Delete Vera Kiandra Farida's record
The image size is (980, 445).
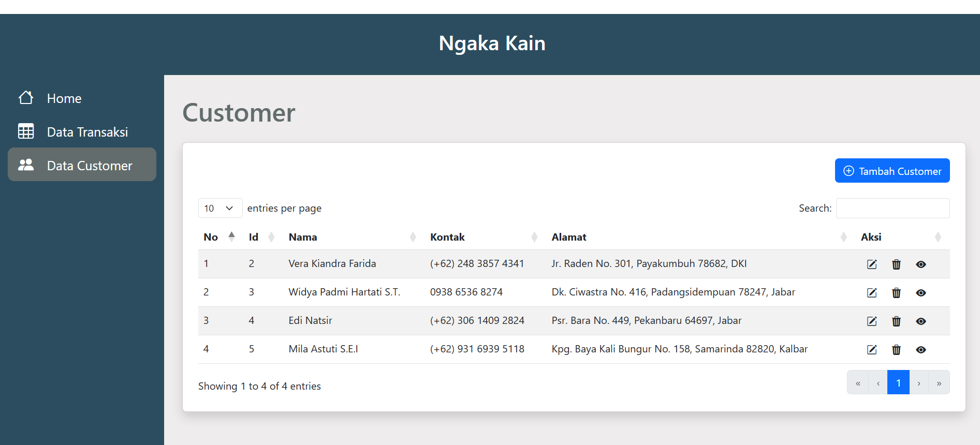click(x=896, y=264)
